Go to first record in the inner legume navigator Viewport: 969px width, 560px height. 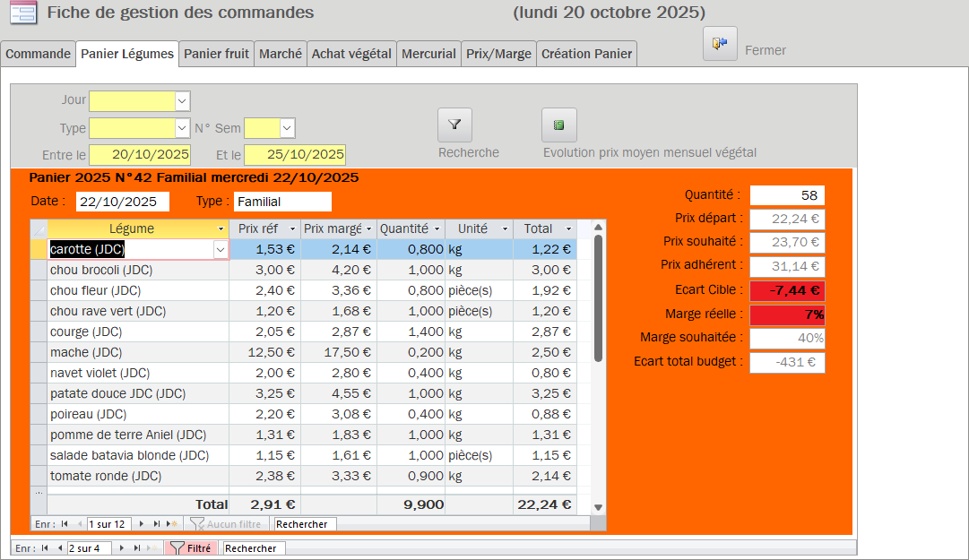pyautogui.click(x=65, y=524)
